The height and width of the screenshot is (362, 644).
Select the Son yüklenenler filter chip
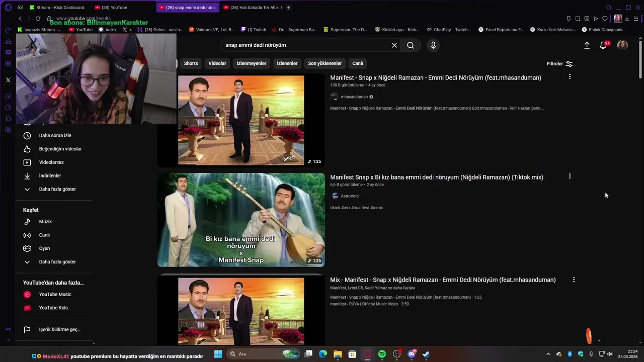[x=325, y=63]
